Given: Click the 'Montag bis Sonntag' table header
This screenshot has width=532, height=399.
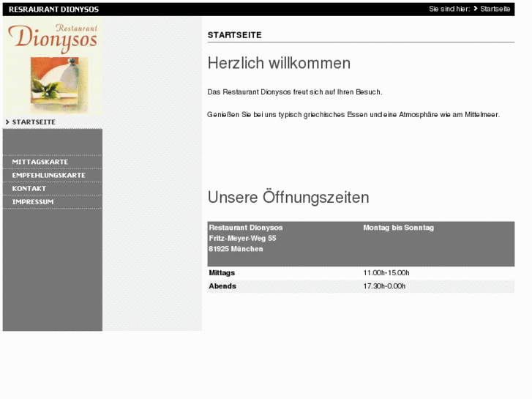Looking at the screenshot, I should pyautogui.click(x=398, y=228).
